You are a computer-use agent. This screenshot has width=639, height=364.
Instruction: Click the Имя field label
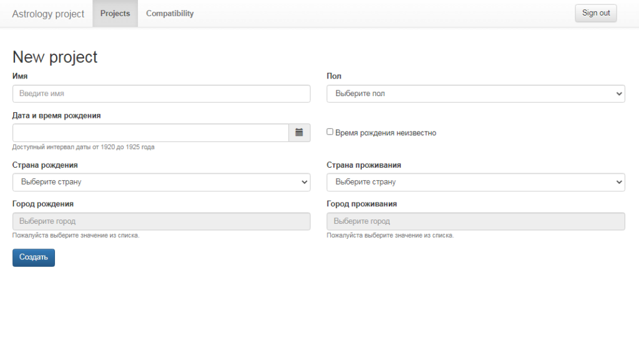(20, 76)
